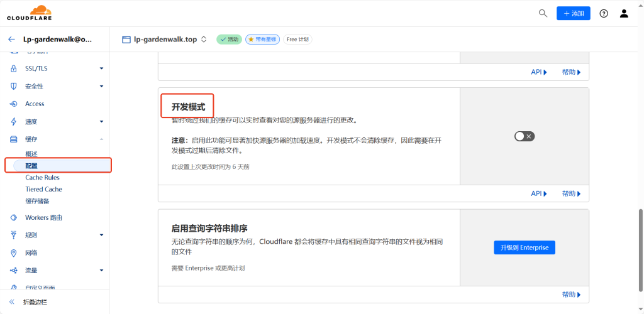Select the 配置 cache submenu item
The image size is (644, 314).
tap(62, 166)
